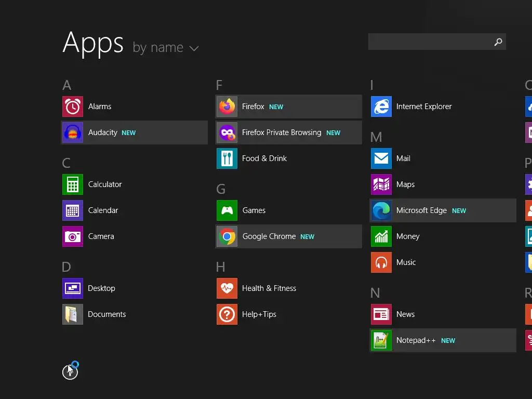
Task: Open the News app icon
Action: pyautogui.click(x=381, y=314)
